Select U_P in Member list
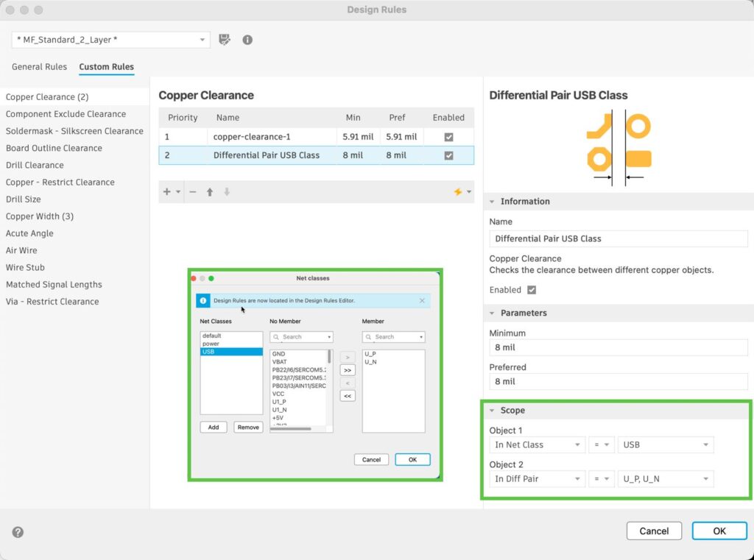Viewport: 754px width, 560px height. click(393, 354)
